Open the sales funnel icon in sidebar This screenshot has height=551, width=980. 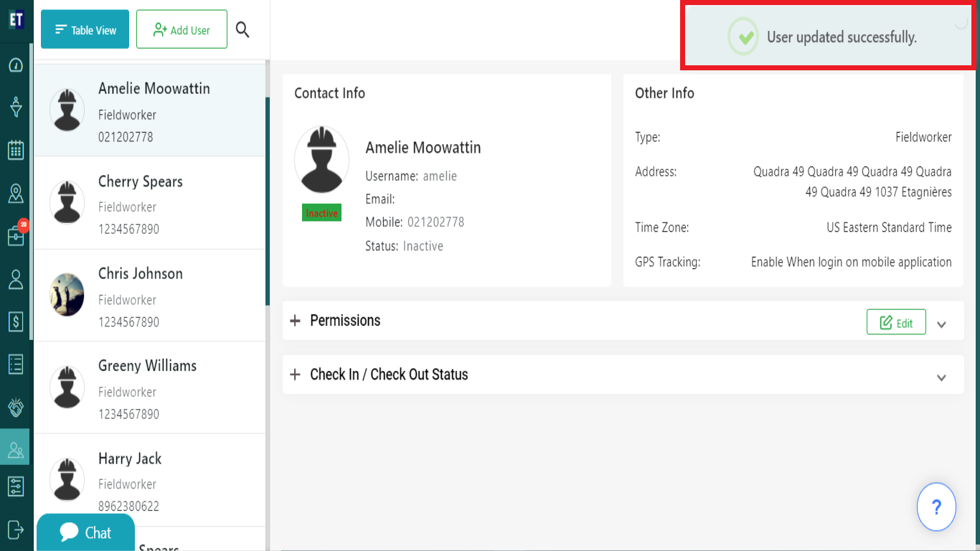pyautogui.click(x=16, y=108)
